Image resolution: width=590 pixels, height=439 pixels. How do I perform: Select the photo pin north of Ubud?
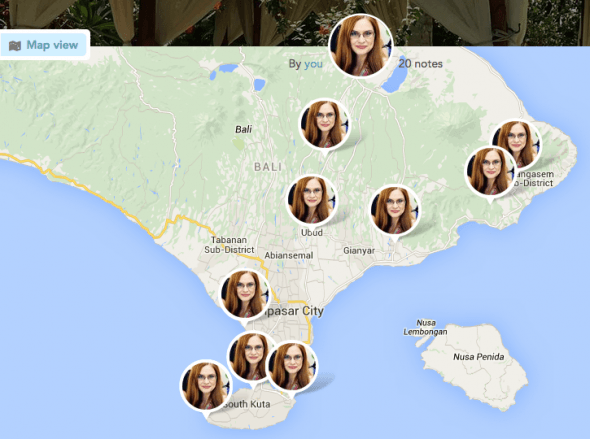tap(325, 124)
